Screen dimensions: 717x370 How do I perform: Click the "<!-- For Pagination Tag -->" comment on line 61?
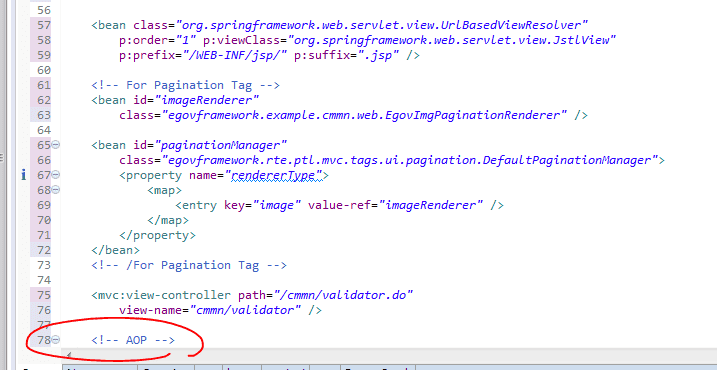[x=185, y=85]
